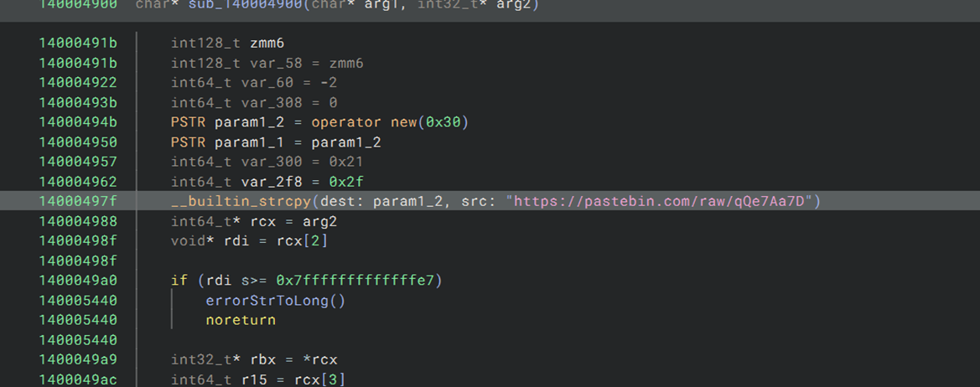The width and height of the screenshot is (980, 387).
Task: Click the noreturn keyword
Action: pyautogui.click(x=241, y=320)
